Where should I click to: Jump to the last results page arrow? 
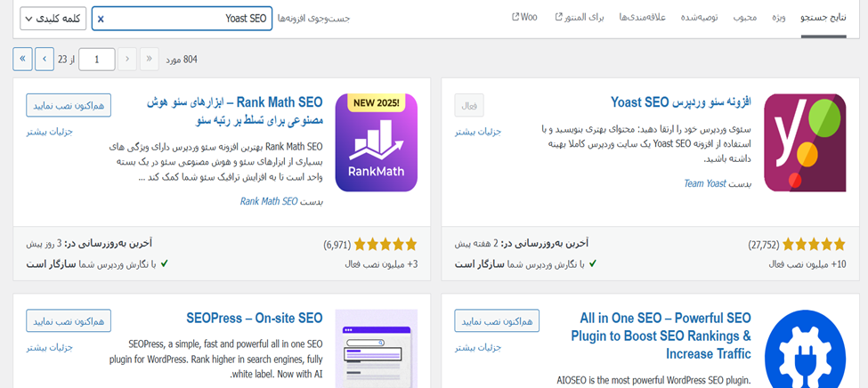click(22, 60)
